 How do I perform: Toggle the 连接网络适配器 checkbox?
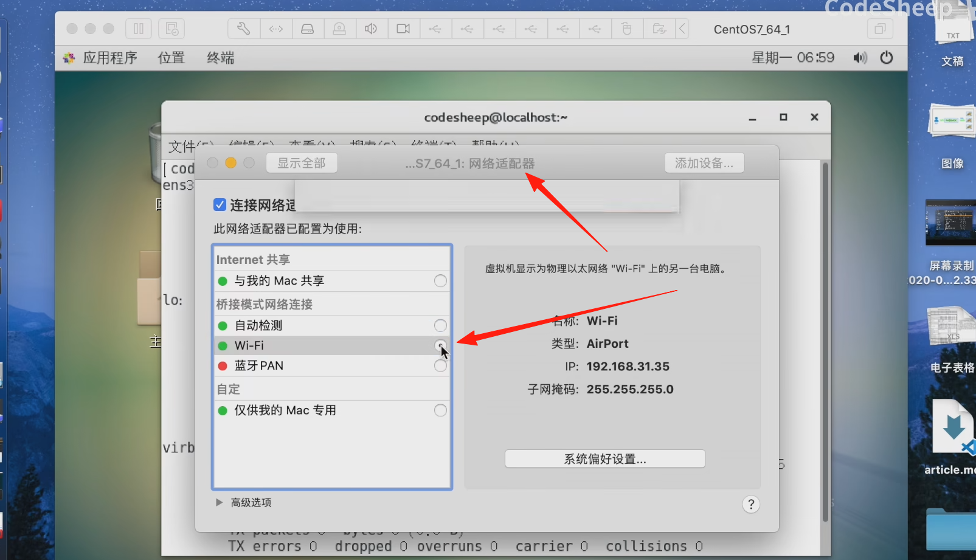coord(220,205)
